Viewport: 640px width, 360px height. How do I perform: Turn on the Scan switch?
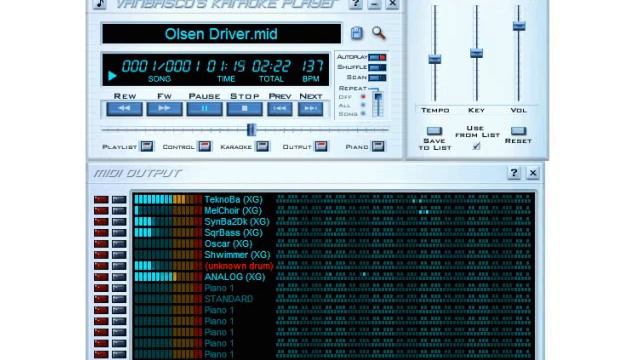tap(377, 78)
